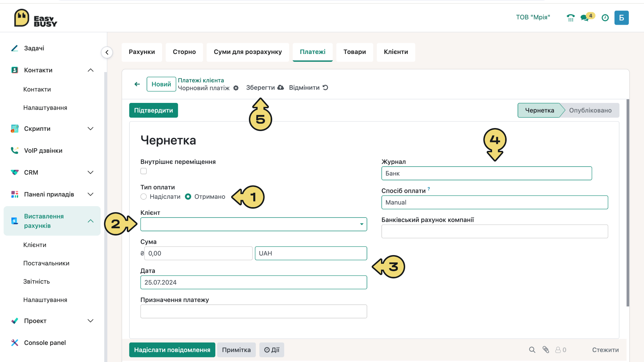Click the Надіслати повідомлення button

point(172,350)
